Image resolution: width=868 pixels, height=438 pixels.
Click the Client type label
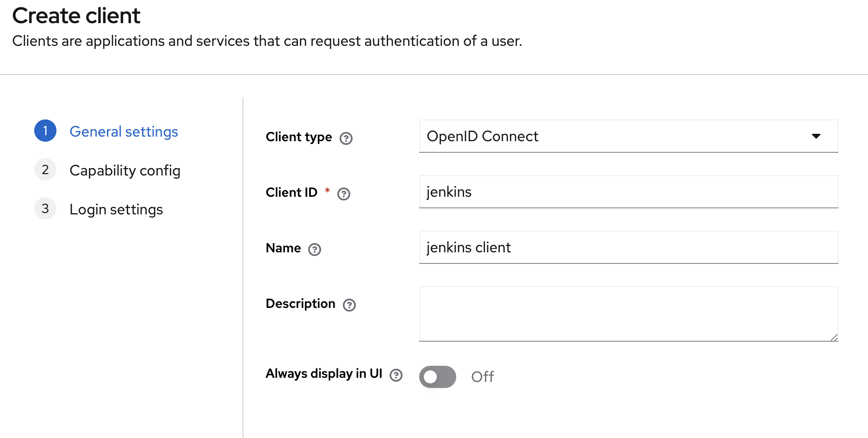(x=299, y=137)
